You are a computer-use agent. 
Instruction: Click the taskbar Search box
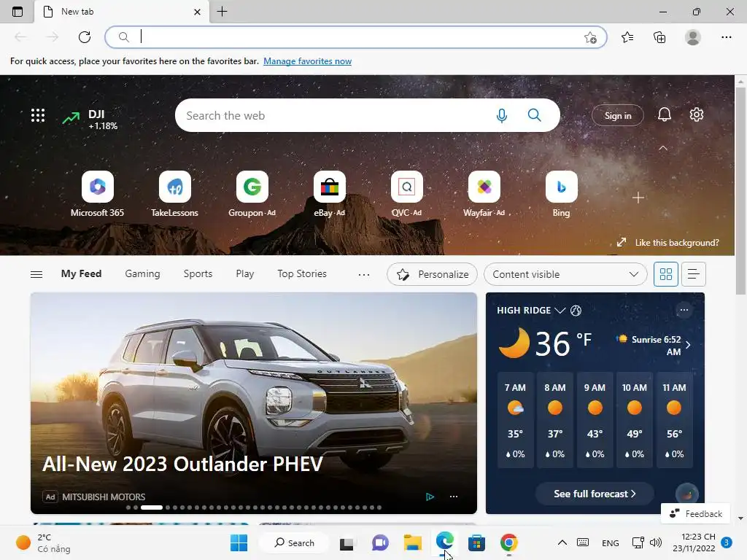point(295,542)
